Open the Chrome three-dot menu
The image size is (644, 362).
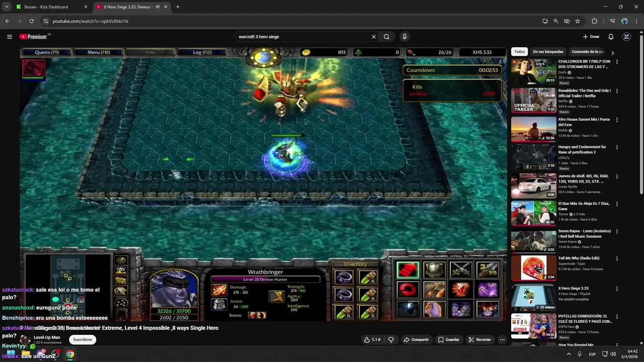pos(636,21)
